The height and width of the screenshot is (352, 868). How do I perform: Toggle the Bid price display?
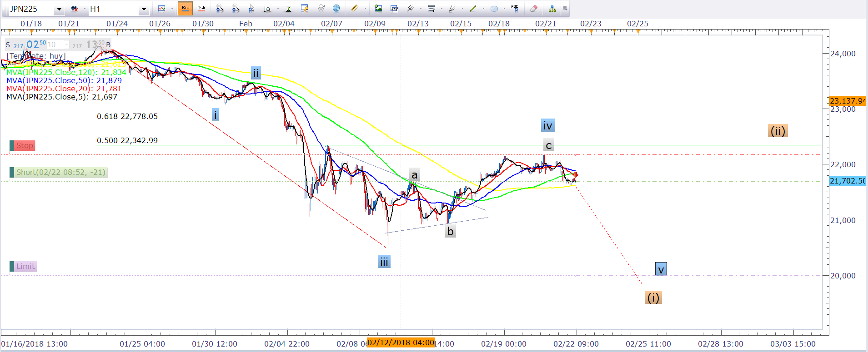[185, 8]
